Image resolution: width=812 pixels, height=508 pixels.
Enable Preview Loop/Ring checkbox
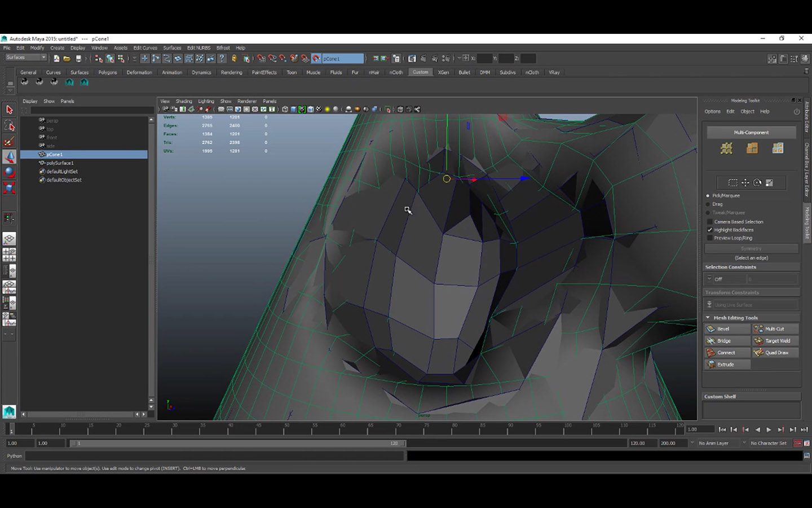pos(710,238)
